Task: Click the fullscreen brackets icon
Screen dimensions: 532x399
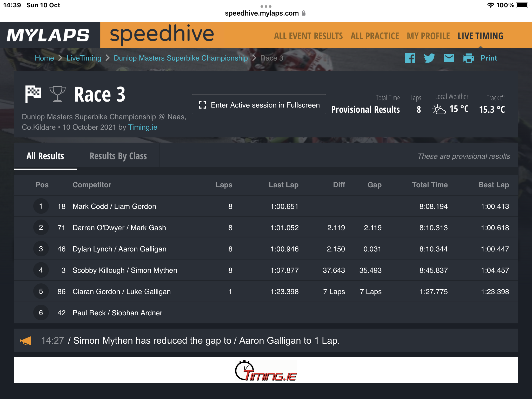Action: 202,105
